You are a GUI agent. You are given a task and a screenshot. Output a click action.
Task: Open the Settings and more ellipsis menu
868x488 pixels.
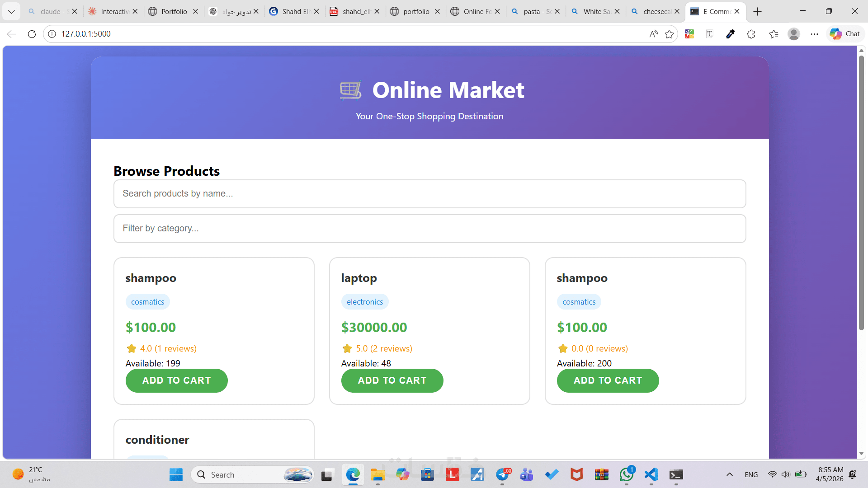point(814,34)
